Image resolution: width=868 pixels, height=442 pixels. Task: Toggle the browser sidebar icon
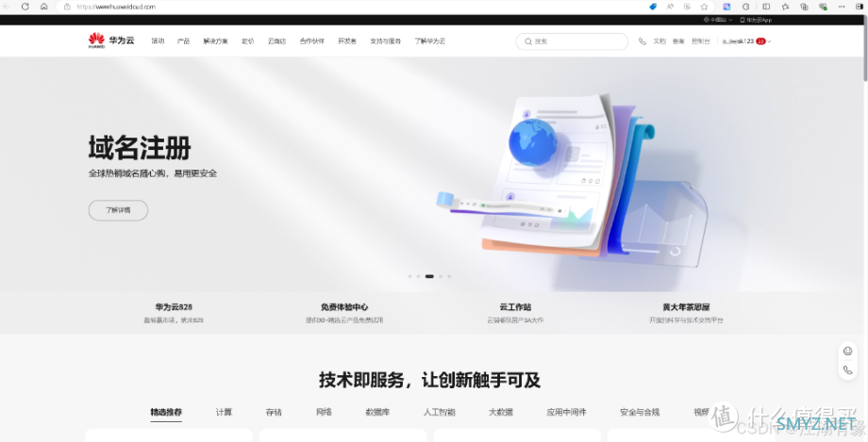(860, 7)
